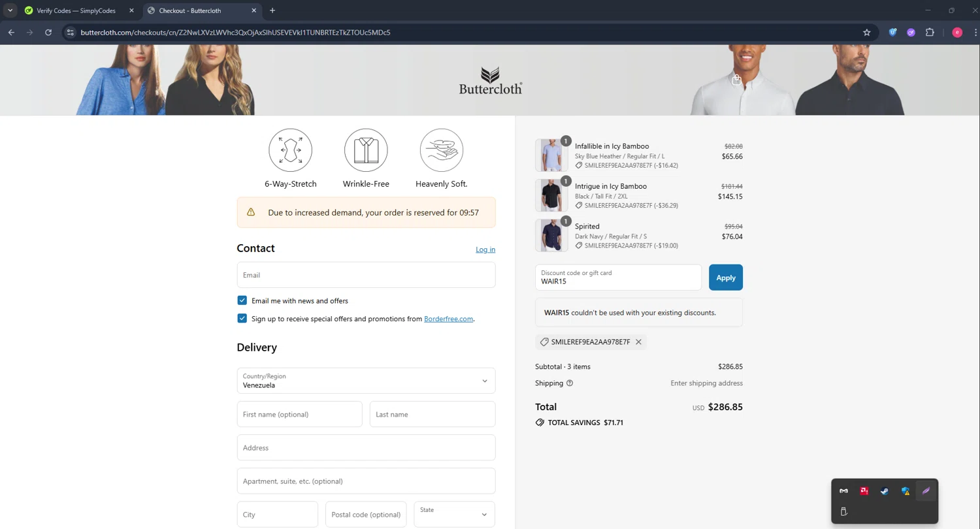This screenshot has width=980, height=529.
Task: Uncheck 'Email me with news and offers'
Action: coord(242,300)
